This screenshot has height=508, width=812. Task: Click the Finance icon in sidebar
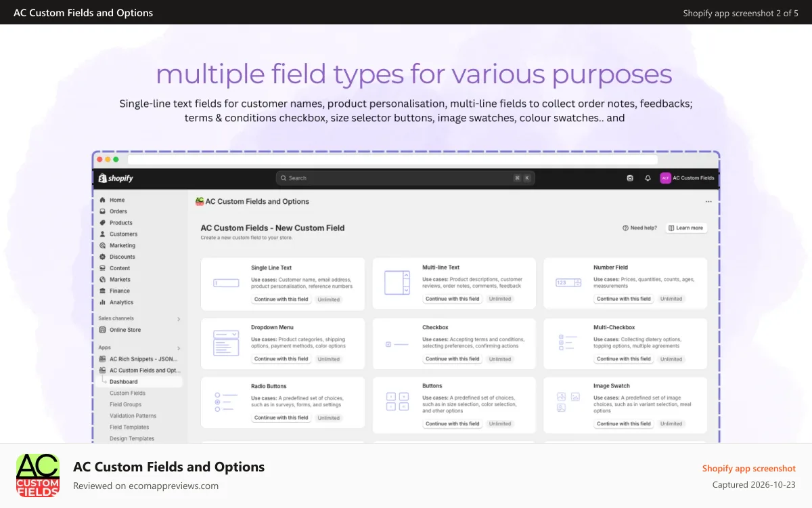click(x=102, y=291)
